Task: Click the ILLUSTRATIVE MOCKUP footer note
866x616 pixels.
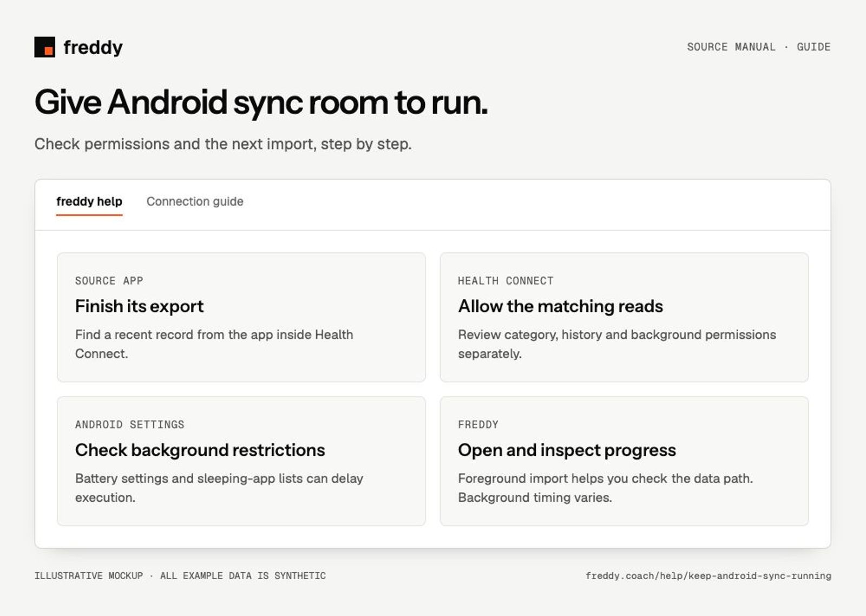Action: coord(180,575)
